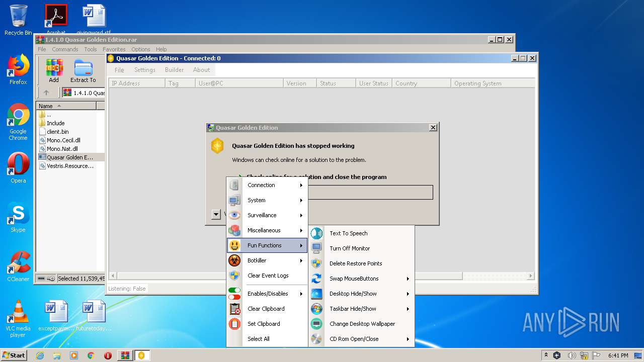Toggle the Enables/Disables switch icon
Screen dimensions: 644x362
[x=234, y=294]
